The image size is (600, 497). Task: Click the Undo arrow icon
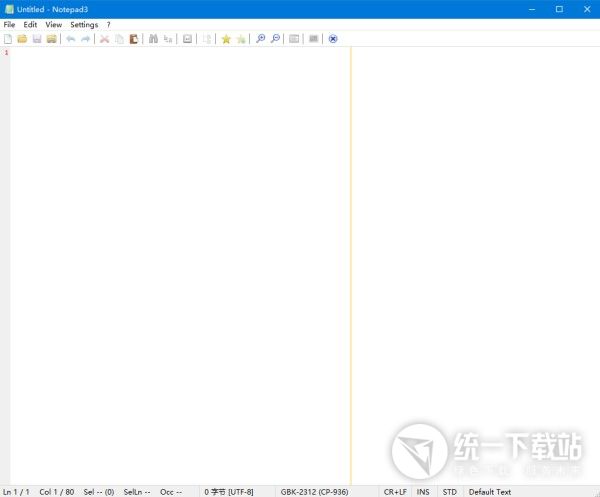pos(70,39)
